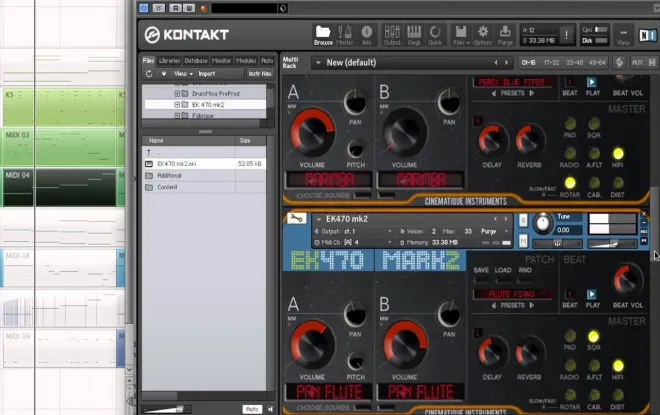Open Kontakt Options gear

(x=483, y=35)
